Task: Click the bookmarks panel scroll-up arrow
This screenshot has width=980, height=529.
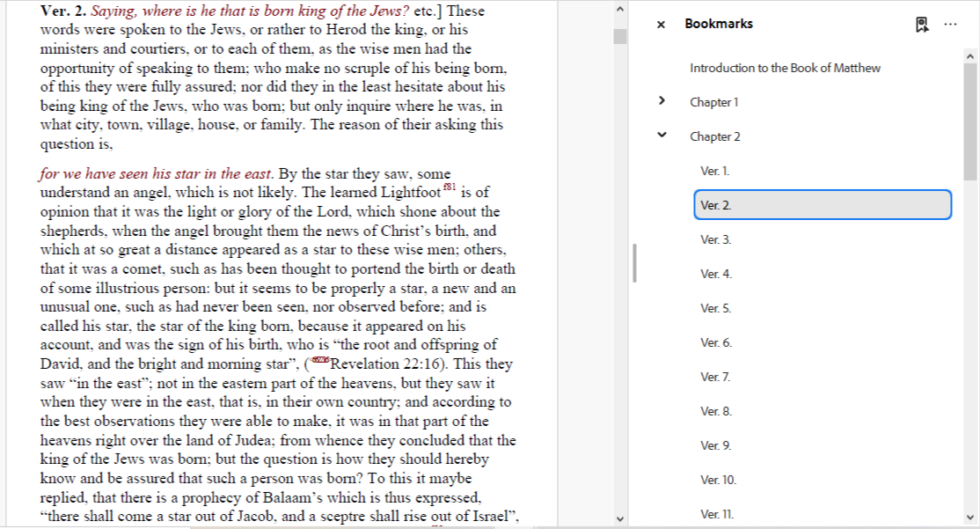Action: pos(971,56)
